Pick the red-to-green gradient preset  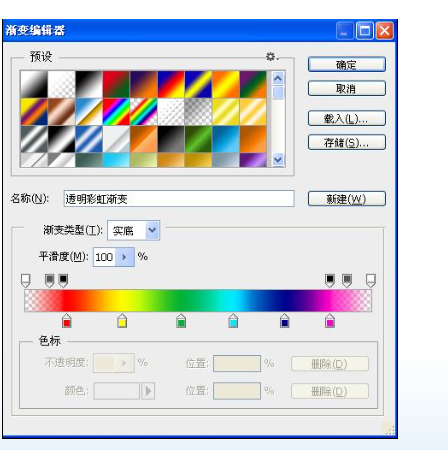(x=116, y=84)
